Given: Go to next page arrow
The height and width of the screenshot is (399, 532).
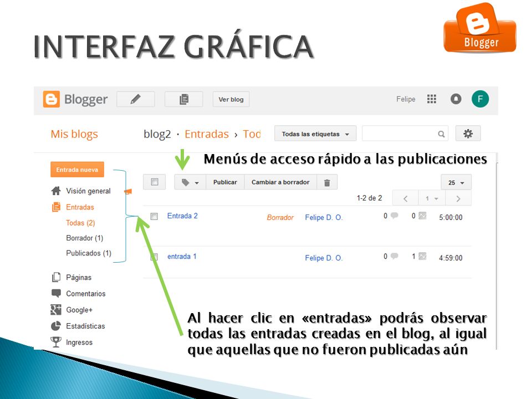Looking at the screenshot, I should click(x=458, y=198).
